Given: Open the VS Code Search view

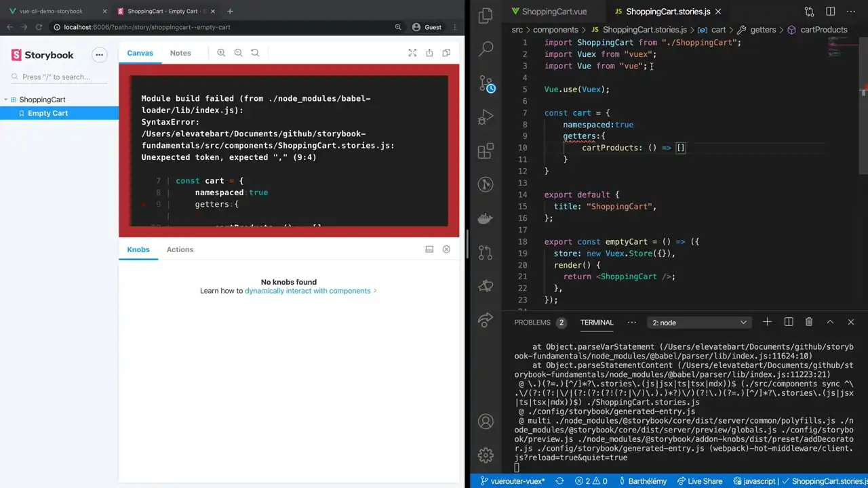Looking at the screenshot, I should 486,49.
